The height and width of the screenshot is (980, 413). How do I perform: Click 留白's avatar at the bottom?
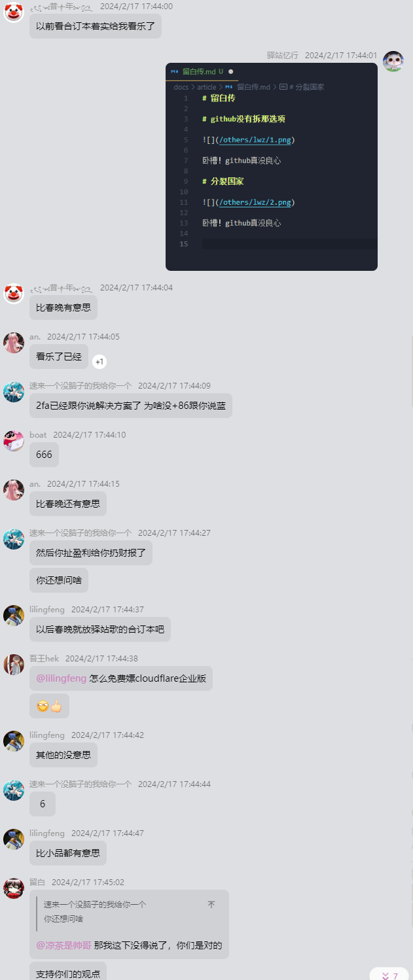click(x=14, y=888)
